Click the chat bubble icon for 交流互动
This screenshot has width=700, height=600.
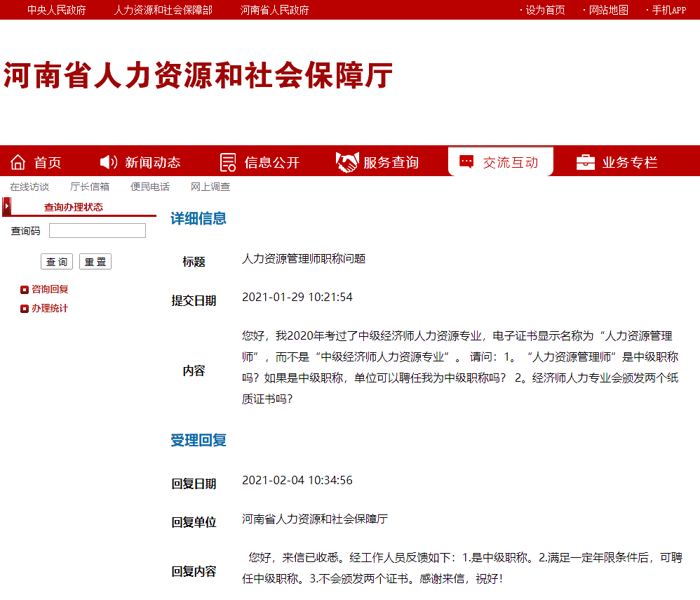click(x=466, y=162)
